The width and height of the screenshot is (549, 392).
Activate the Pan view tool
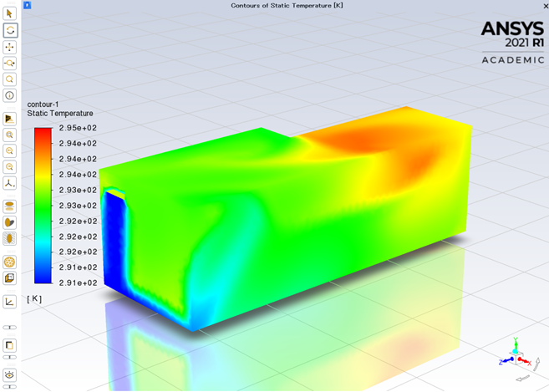(9, 47)
